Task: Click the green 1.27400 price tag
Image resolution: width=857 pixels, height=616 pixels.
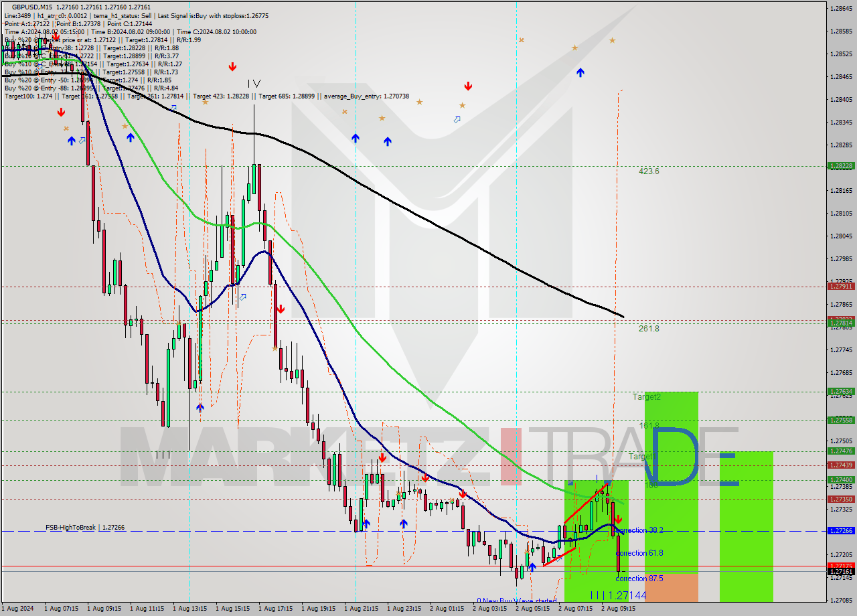Action: click(x=840, y=480)
